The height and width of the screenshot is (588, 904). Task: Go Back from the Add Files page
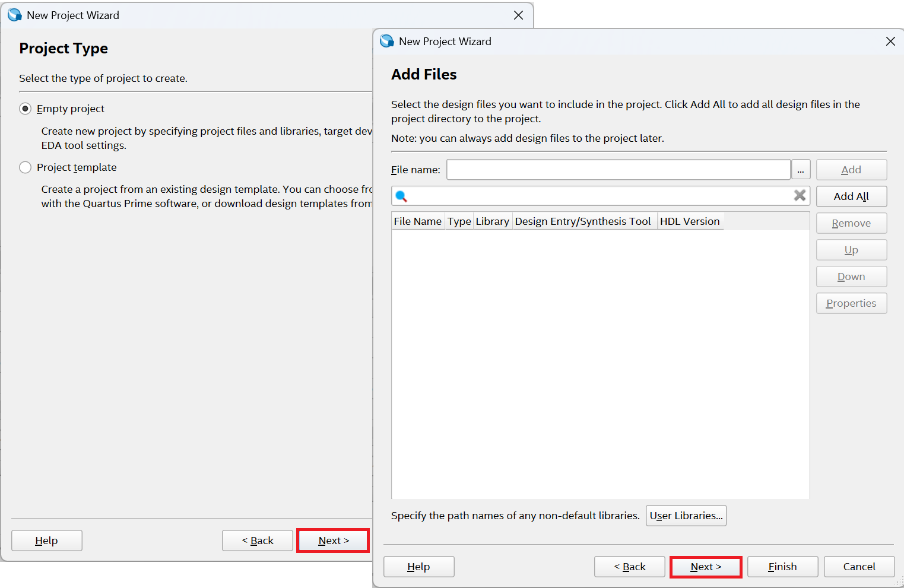tap(629, 567)
